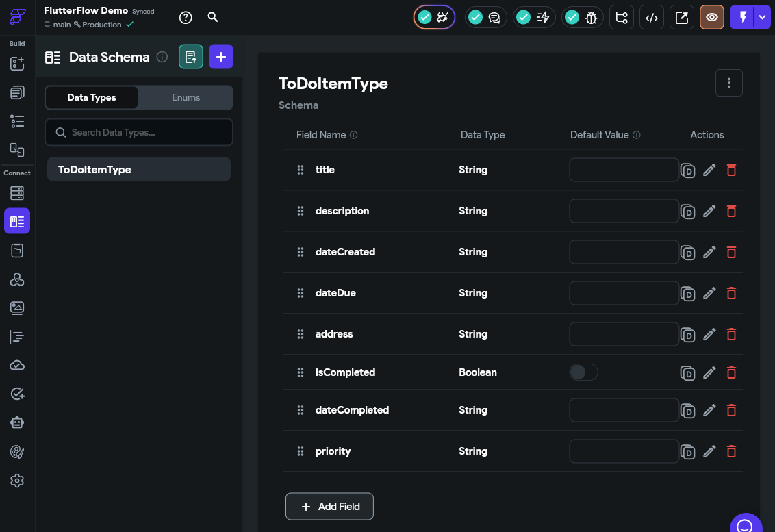Click the Data Schema info icon

[x=162, y=57]
